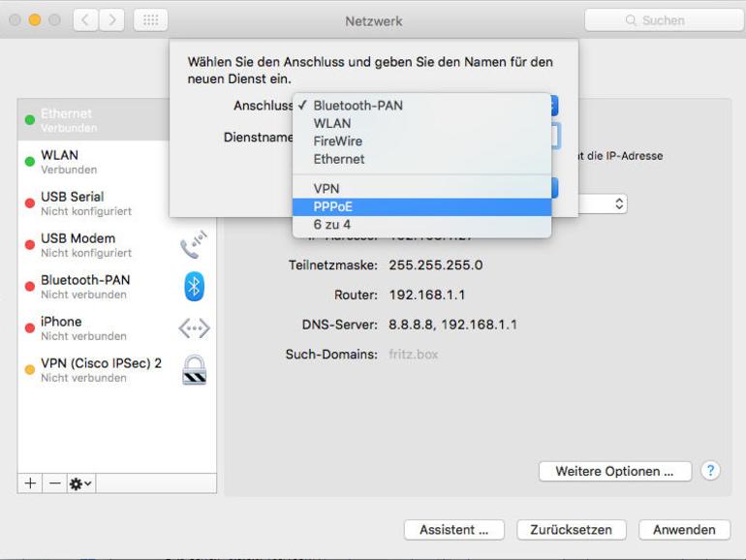The height and width of the screenshot is (560, 746).
Task: Click the plus button to add service
Action: point(30,483)
